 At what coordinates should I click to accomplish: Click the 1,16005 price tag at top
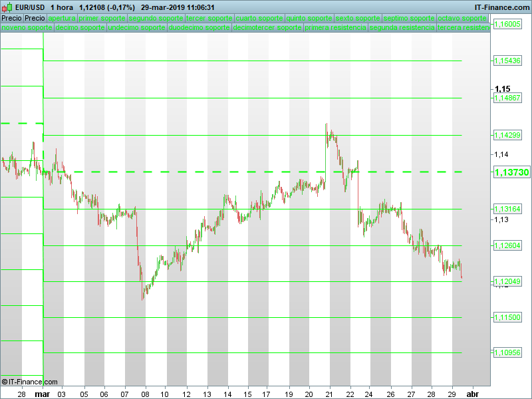click(x=507, y=23)
